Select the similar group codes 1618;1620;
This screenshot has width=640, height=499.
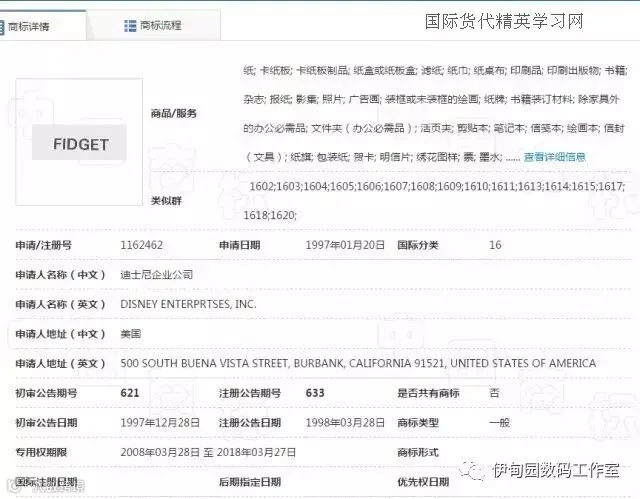click(270, 215)
